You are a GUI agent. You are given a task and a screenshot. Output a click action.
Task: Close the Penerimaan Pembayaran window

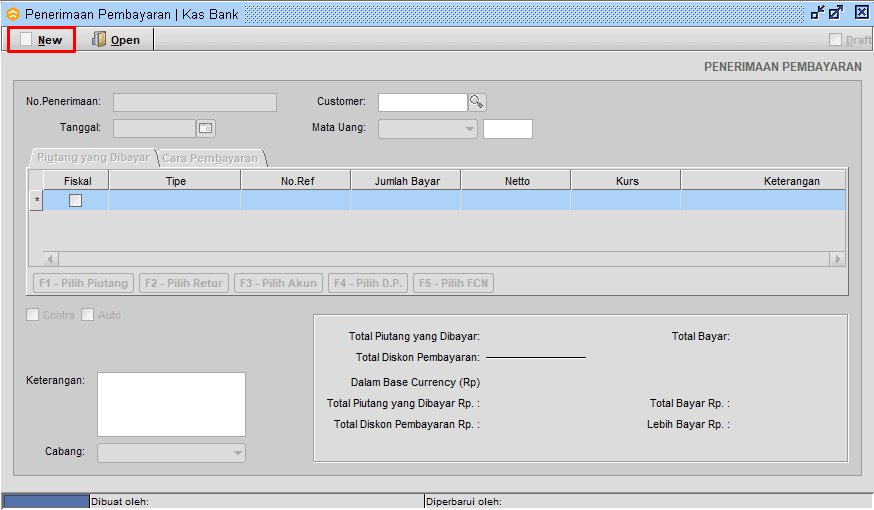coord(862,12)
